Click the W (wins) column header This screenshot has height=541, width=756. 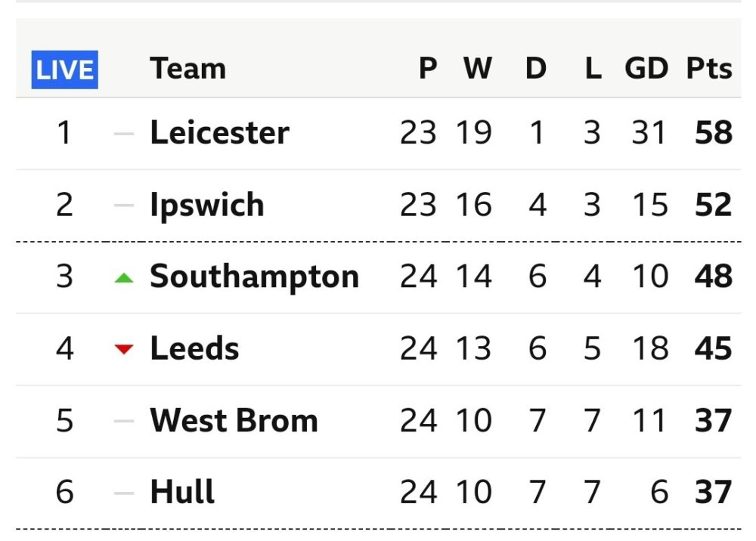pos(477,69)
